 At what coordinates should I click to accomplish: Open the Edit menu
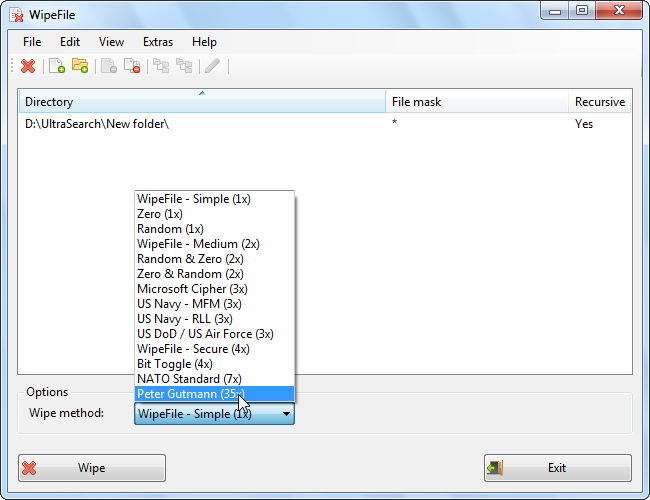(70, 42)
